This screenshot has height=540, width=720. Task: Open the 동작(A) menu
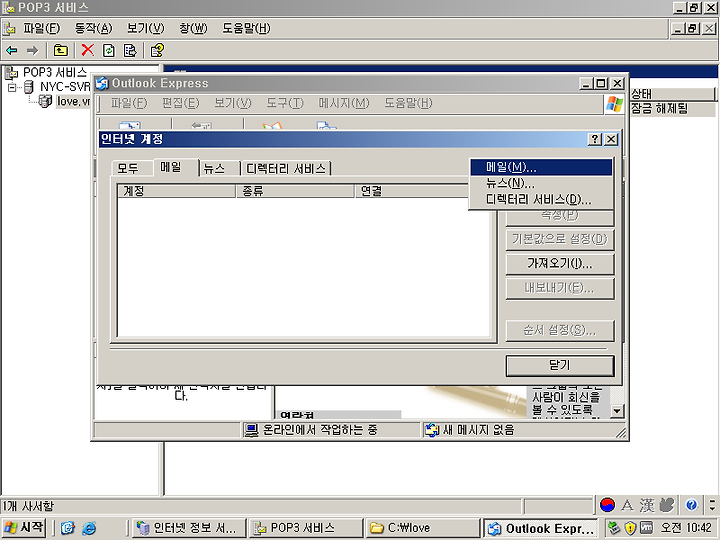pyautogui.click(x=93, y=28)
